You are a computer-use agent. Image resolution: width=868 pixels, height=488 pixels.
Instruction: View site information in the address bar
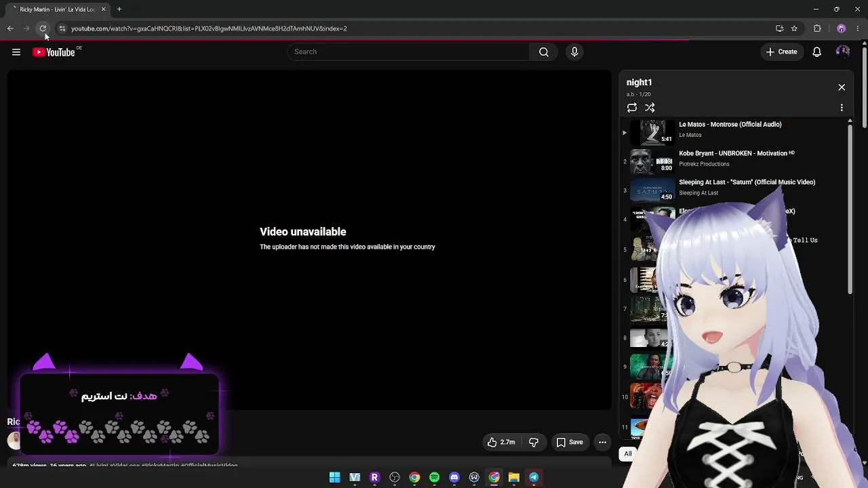click(62, 28)
